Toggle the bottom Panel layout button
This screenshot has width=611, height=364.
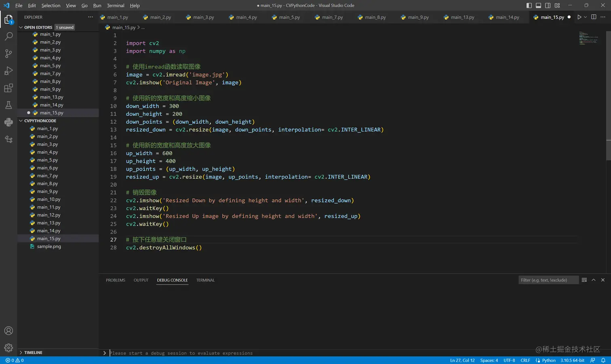point(538,6)
